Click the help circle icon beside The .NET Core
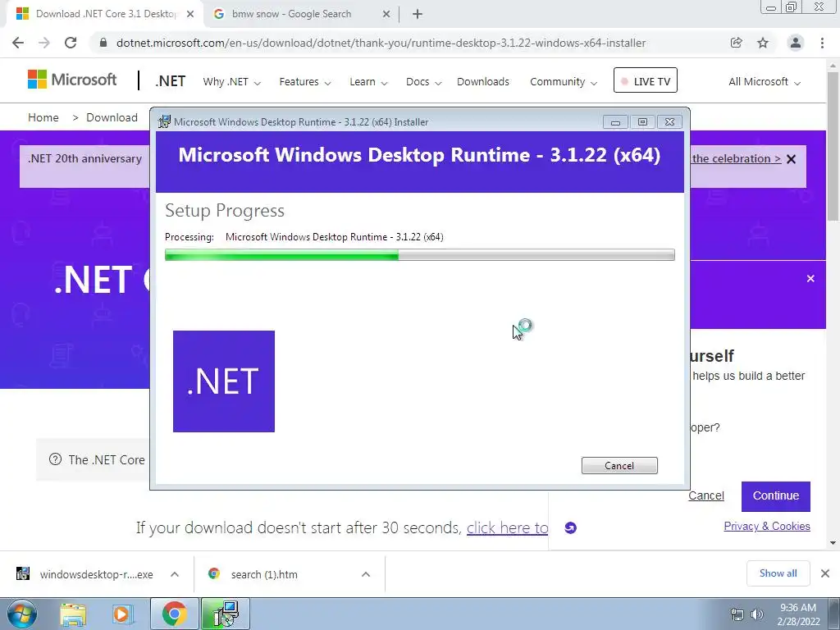 55,459
